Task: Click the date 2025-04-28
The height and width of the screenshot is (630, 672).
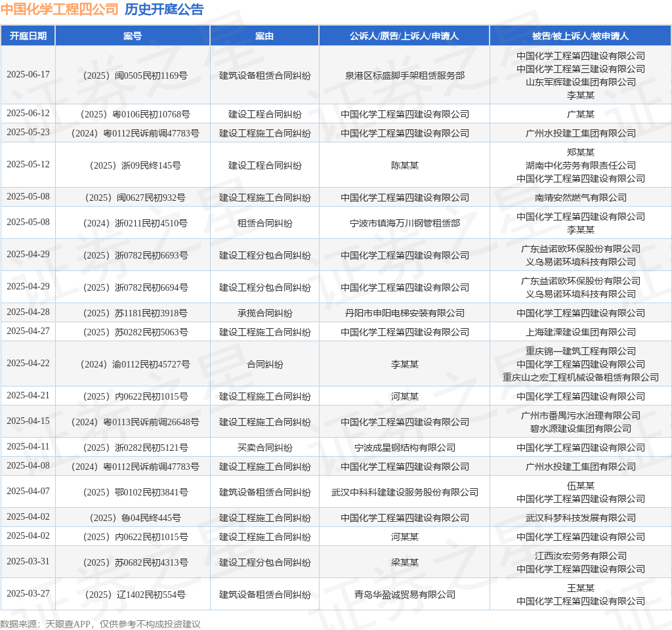Action: tap(28, 312)
